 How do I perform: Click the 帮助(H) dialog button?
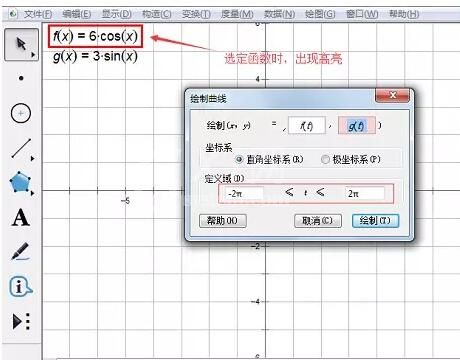point(223,221)
